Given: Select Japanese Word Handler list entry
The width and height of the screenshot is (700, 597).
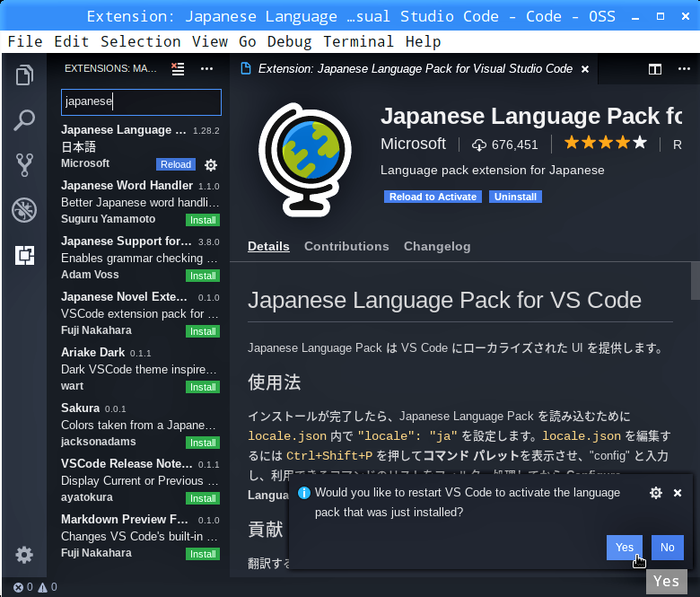Looking at the screenshot, I should click(x=138, y=202).
